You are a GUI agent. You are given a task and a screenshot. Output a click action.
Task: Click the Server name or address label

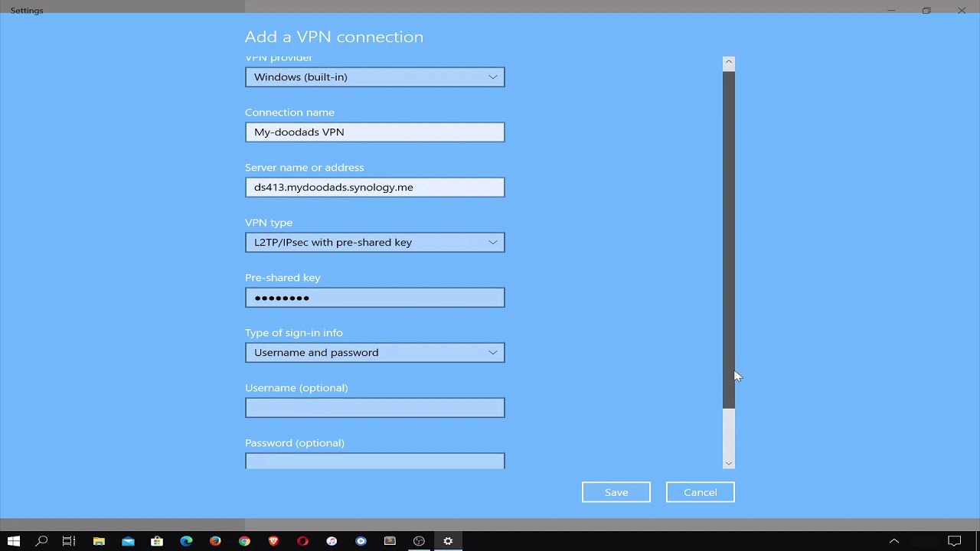305,167
